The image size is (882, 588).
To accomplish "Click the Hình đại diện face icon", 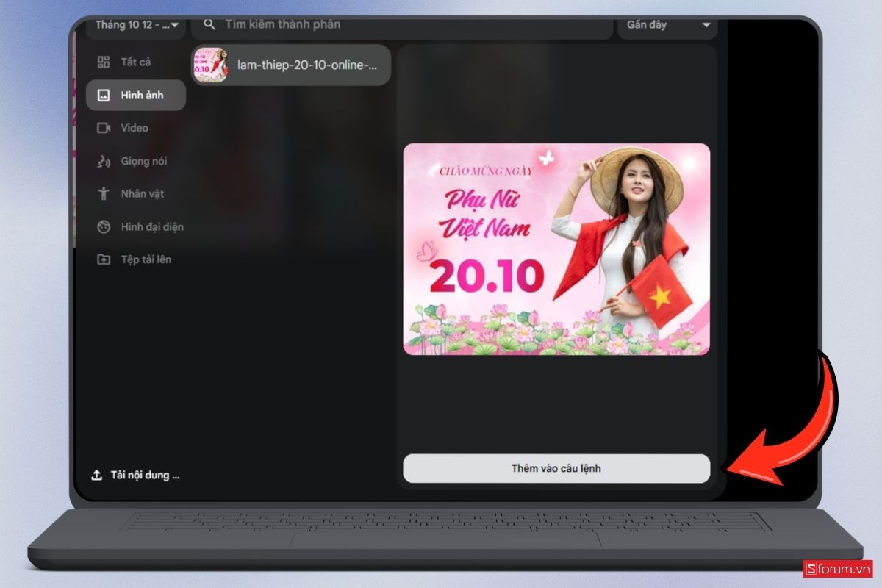I will coord(104,227).
